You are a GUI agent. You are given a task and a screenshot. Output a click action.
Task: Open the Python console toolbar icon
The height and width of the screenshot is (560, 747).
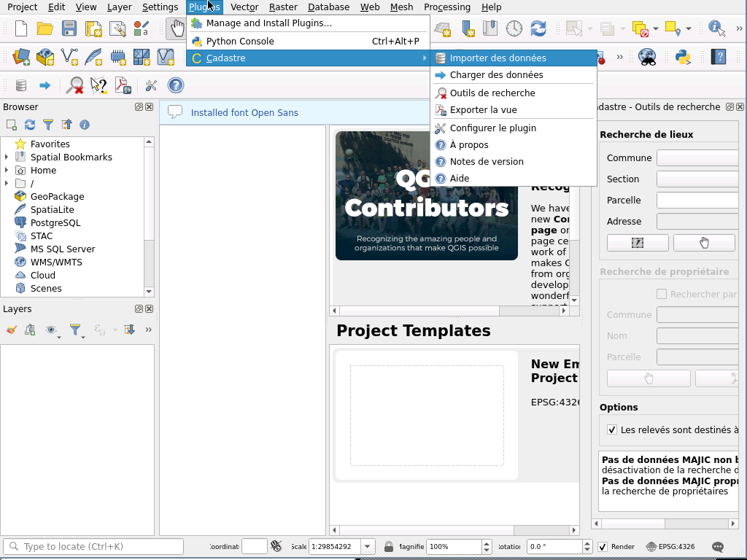pos(683,57)
